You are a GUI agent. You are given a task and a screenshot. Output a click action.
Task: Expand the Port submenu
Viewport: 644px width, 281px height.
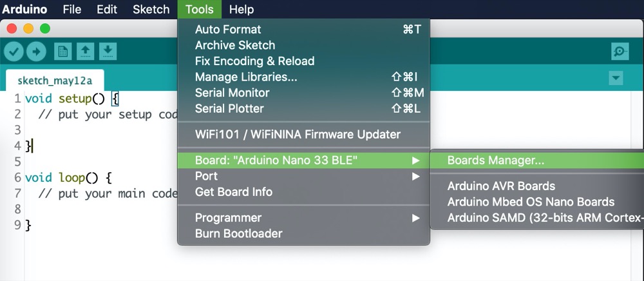click(303, 176)
